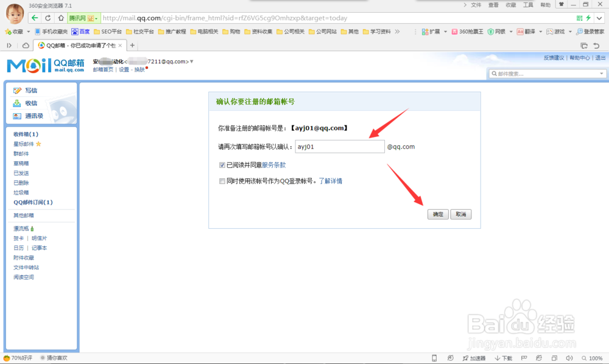Open the 设置 settings link
Viewport: 609px width, 364px height.
tap(124, 69)
